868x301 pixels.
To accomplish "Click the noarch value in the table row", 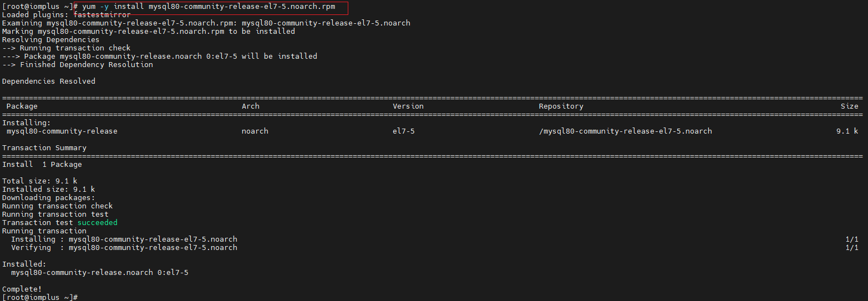I will tap(255, 131).
